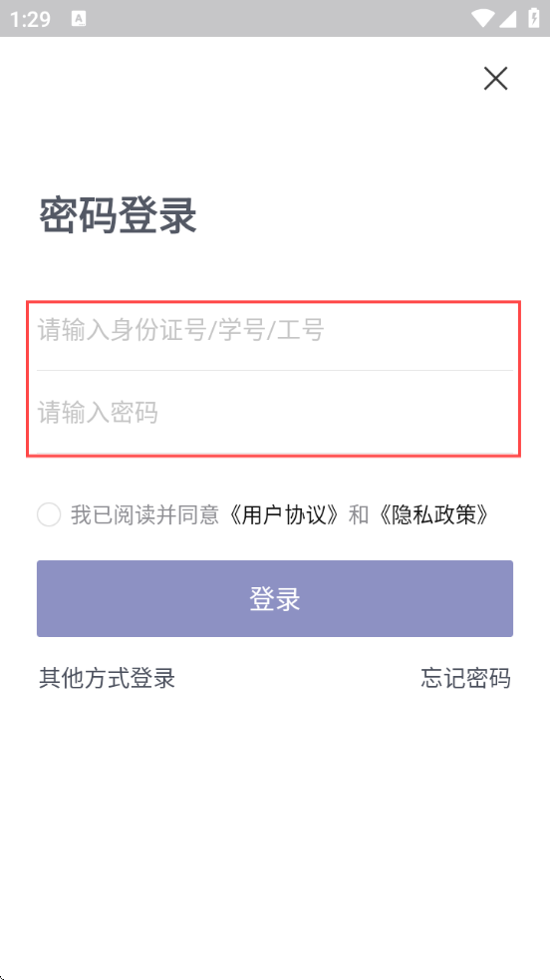Tap the purple 登录 button

tap(275, 599)
